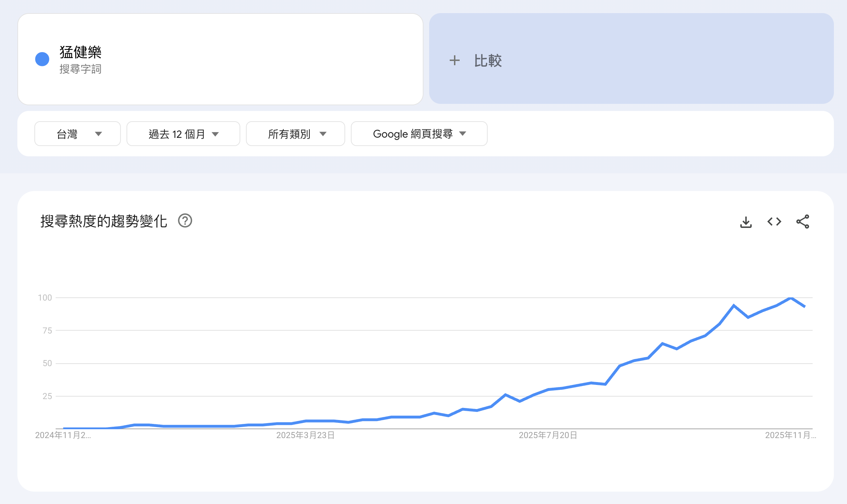Expand the Google 網頁搜尋 search type dropdown
847x504 pixels.
[x=419, y=134]
